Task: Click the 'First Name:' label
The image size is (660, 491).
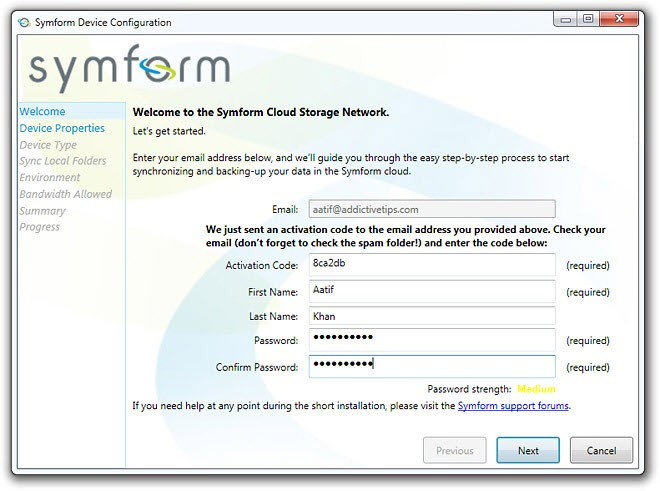Action: [x=273, y=292]
